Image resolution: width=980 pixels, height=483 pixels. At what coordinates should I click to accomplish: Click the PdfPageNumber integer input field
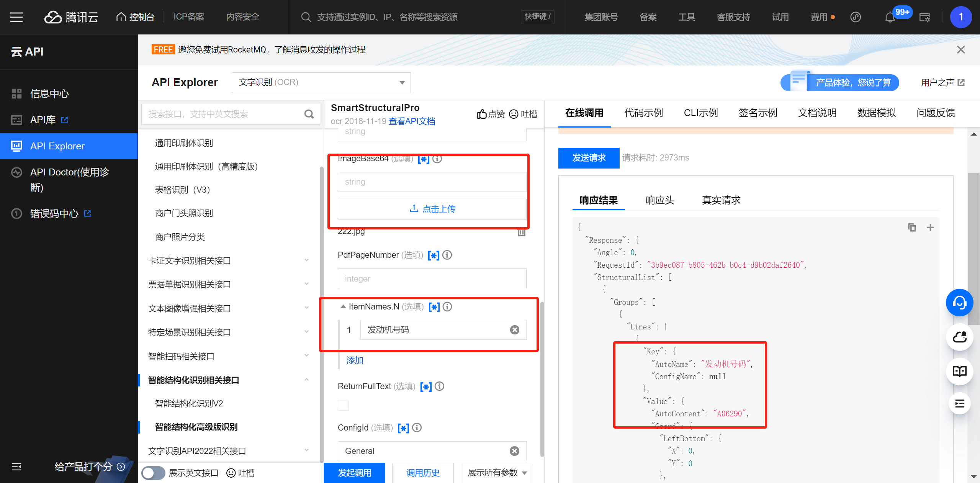[x=432, y=279]
